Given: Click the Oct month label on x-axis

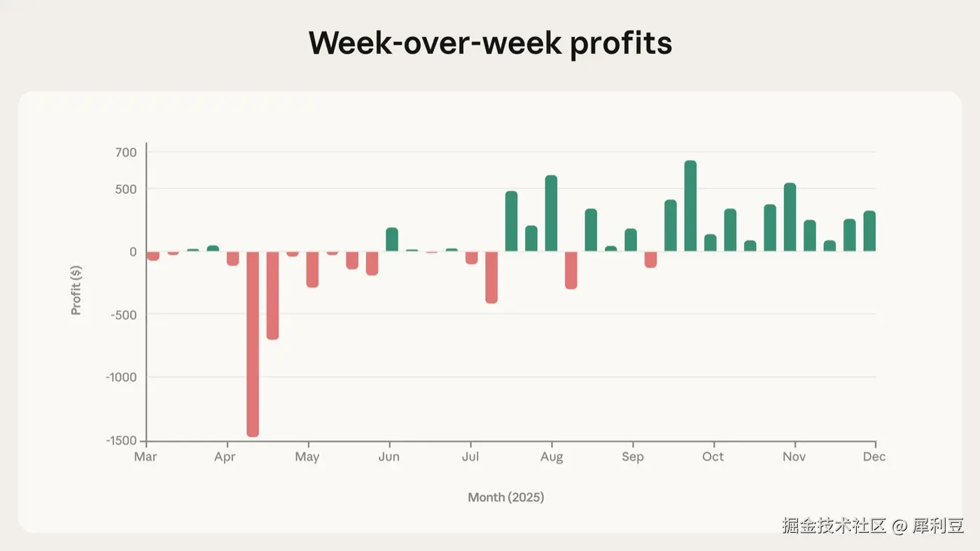Looking at the screenshot, I should [713, 456].
